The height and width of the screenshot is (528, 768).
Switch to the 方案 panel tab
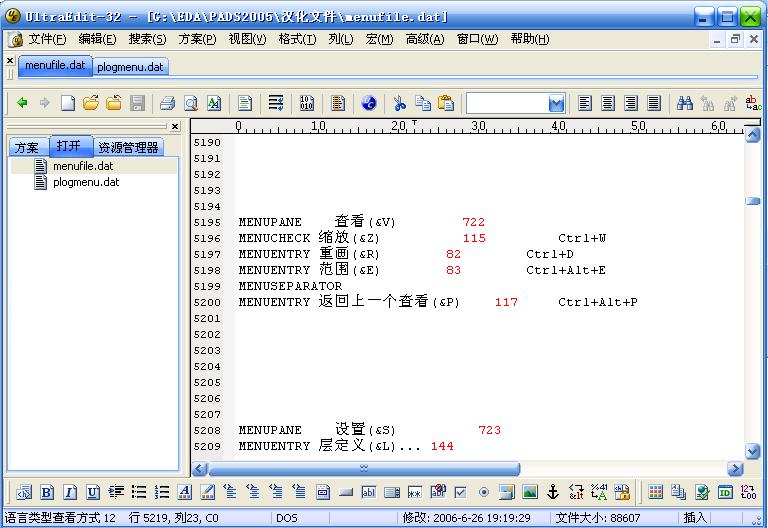click(27, 147)
